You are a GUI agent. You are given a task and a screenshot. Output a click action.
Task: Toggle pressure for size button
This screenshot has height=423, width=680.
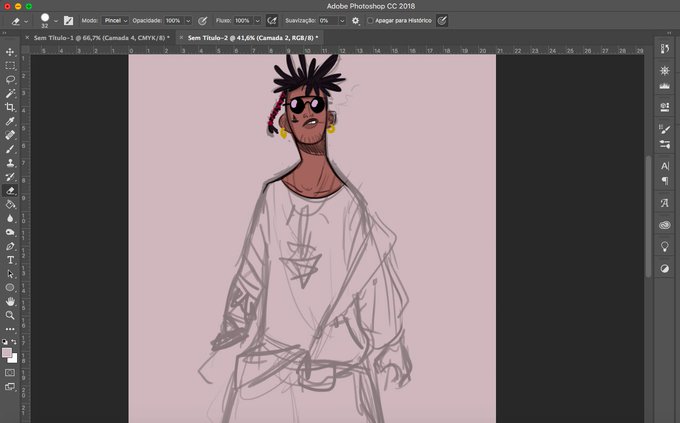(x=441, y=20)
